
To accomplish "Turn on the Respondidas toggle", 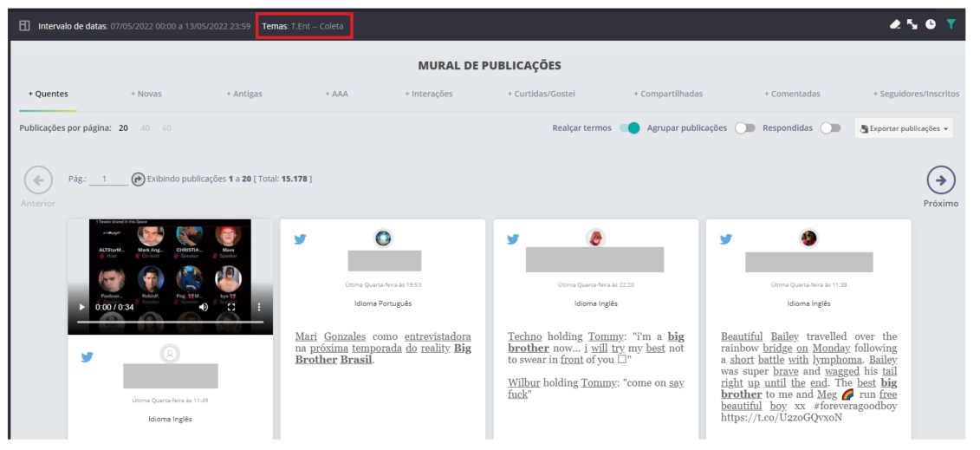I will 830,128.
